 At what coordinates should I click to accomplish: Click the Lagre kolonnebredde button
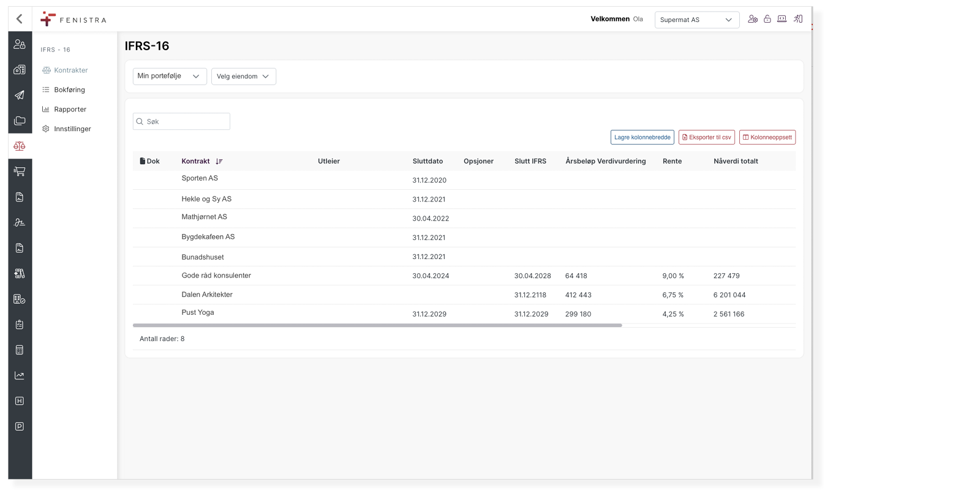click(643, 137)
